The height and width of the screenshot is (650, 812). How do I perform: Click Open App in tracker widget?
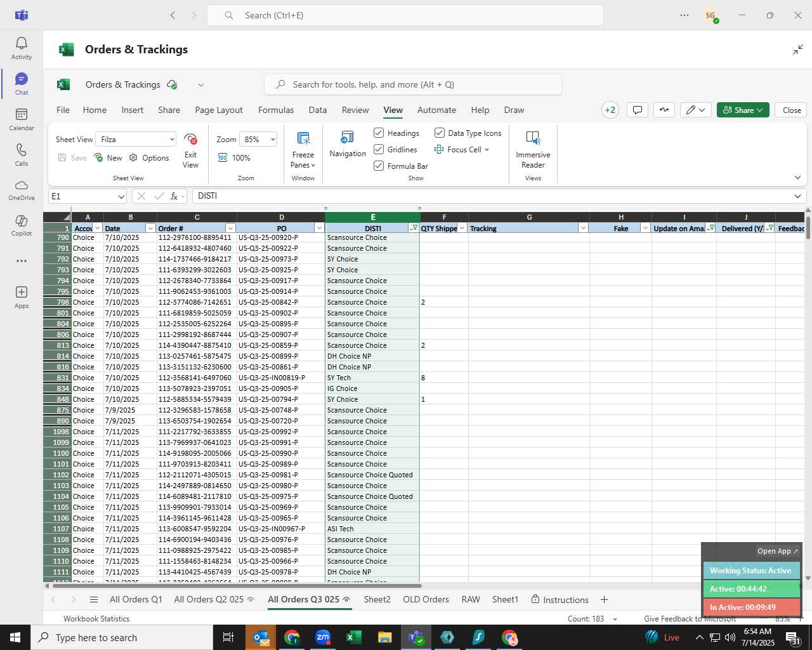point(778,551)
